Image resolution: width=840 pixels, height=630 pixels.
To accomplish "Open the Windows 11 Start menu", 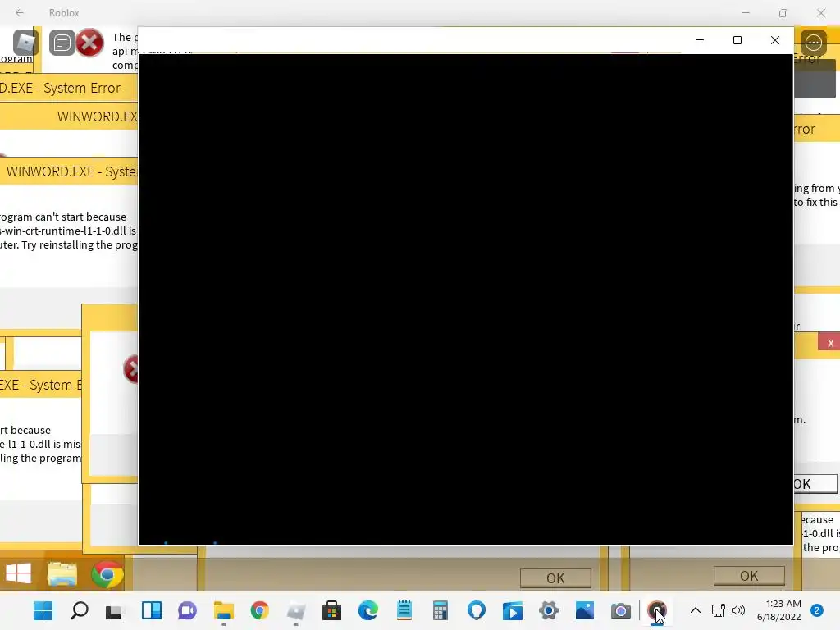I will coord(43,610).
